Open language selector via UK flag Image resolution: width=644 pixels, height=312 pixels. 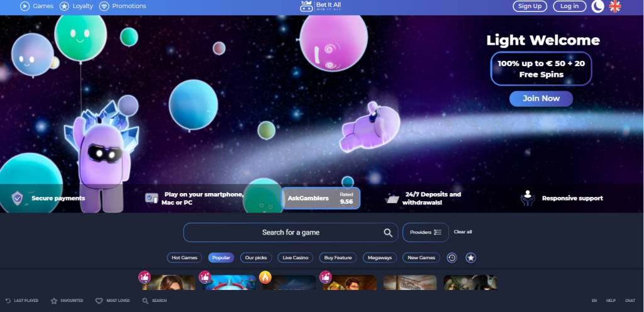pos(615,6)
